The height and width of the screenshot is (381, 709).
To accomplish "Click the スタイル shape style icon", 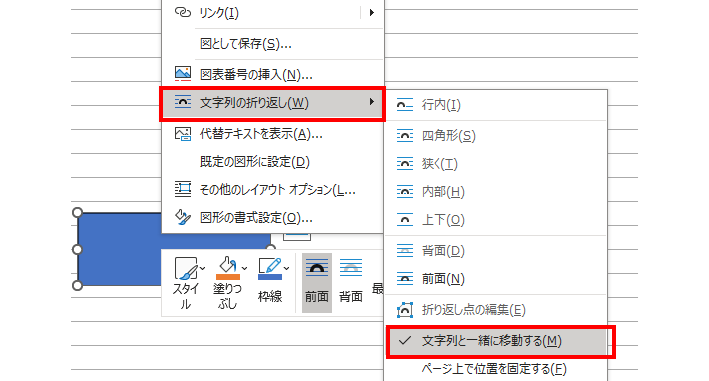I will (x=186, y=268).
